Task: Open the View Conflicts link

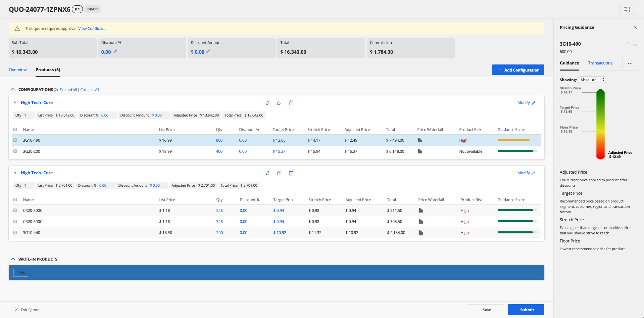Action: pos(92,29)
